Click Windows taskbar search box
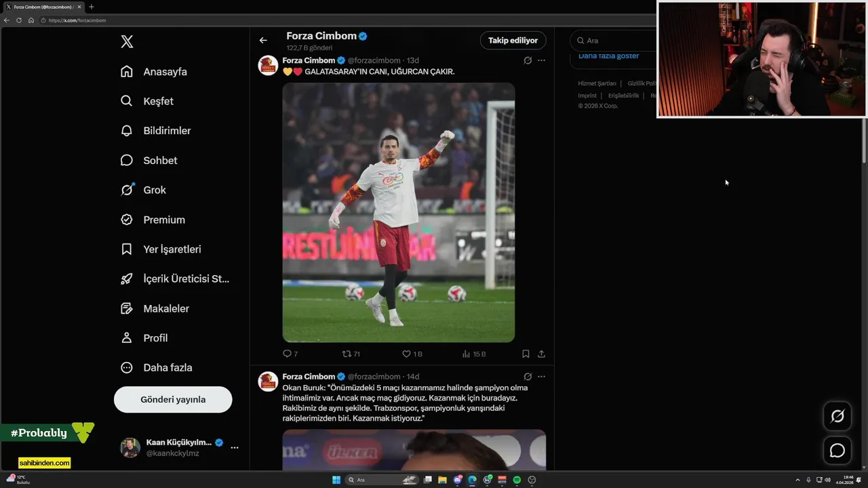Image resolution: width=868 pixels, height=488 pixels. click(382, 480)
